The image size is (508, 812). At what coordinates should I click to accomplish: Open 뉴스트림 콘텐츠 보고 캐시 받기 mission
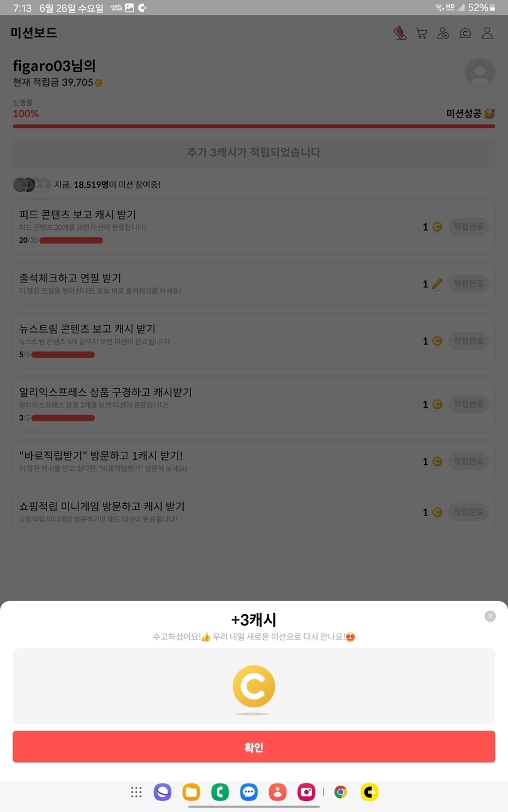coord(253,341)
